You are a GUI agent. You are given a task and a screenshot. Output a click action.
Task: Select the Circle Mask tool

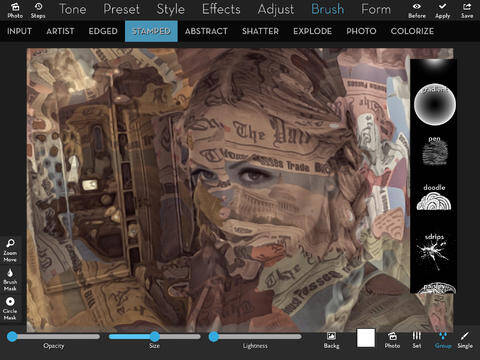pyautogui.click(x=10, y=308)
